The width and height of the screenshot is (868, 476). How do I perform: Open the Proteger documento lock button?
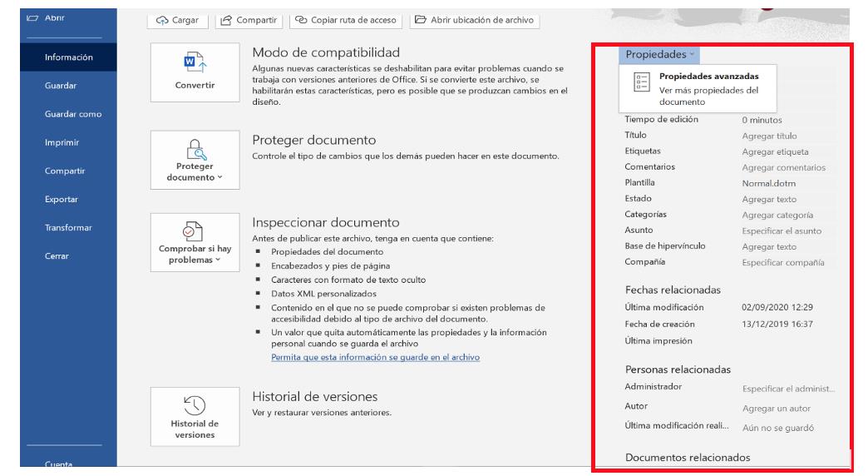point(195,160)
